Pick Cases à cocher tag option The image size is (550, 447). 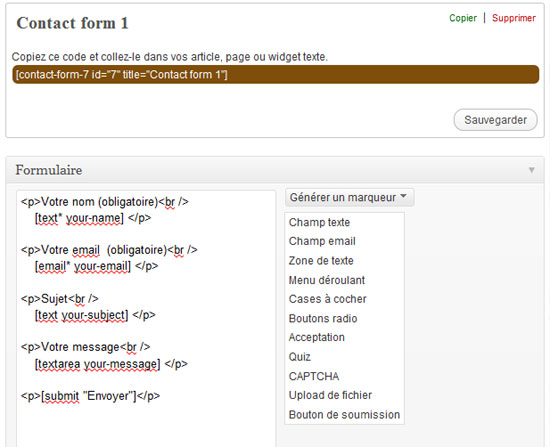(x=328, y=299)
